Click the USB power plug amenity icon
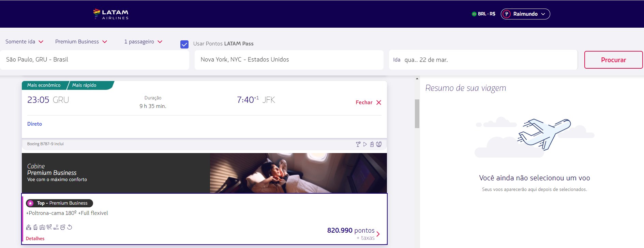The width and height of the screenshot is (644, 248). coord(378,144)
